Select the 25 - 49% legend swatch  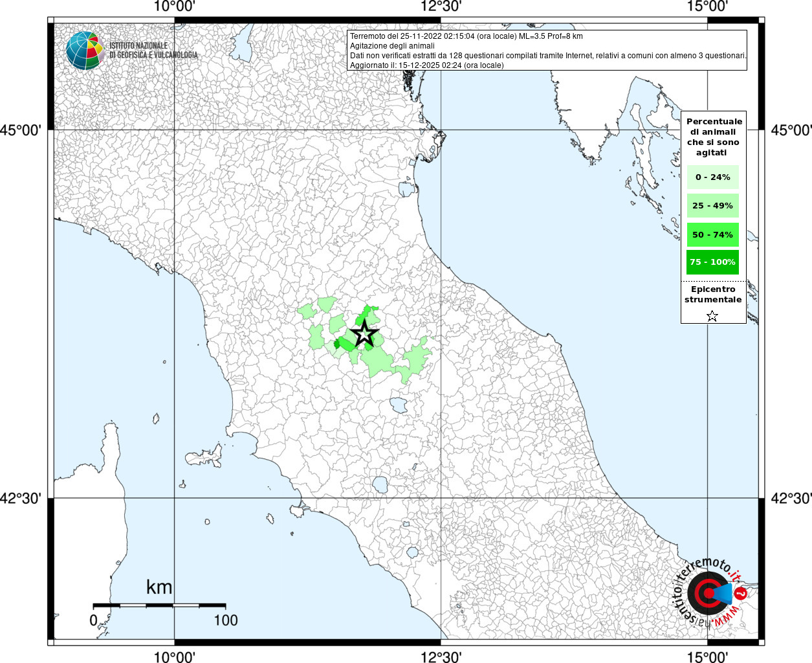(x=712, y=205)
